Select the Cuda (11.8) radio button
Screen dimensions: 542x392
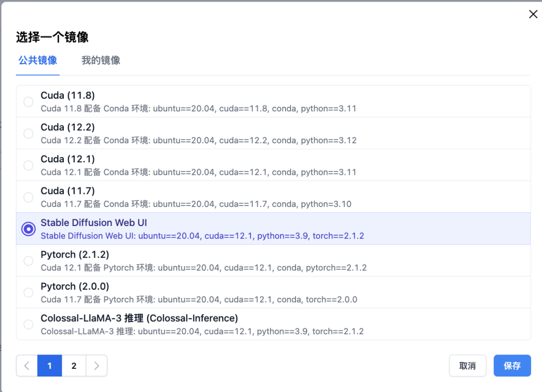pyautogui.click(x=28, y=102)
